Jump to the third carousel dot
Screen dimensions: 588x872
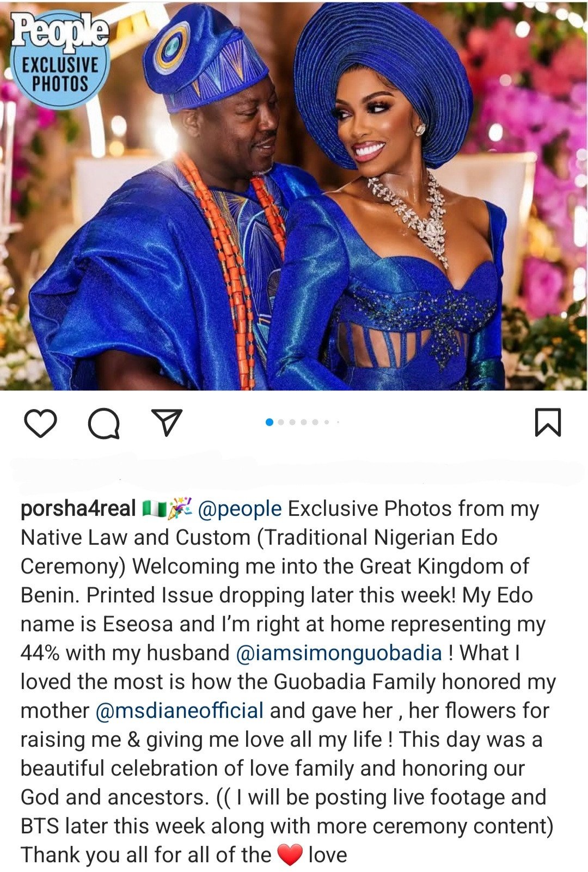click(x=292, y=422)
